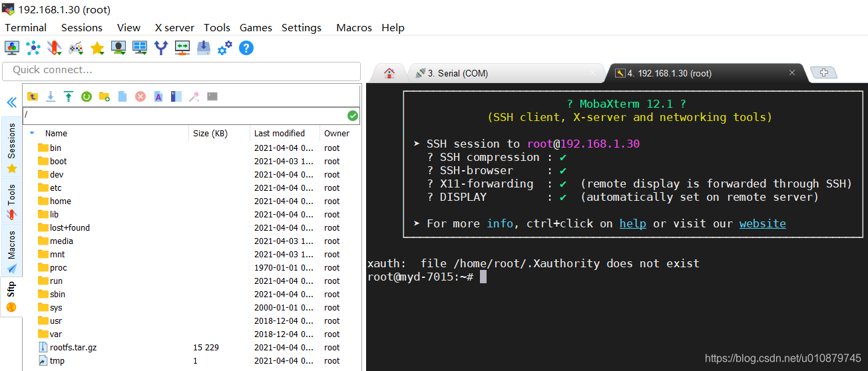
Task: Close the Serial (COM) tab
Action: [x=592, y=73]
